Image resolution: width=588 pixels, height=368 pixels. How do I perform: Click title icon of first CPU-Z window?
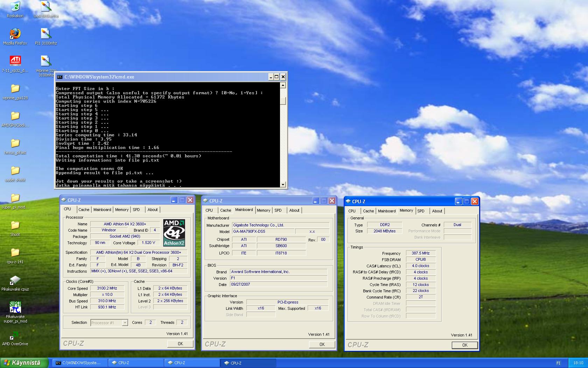(64, 200)
